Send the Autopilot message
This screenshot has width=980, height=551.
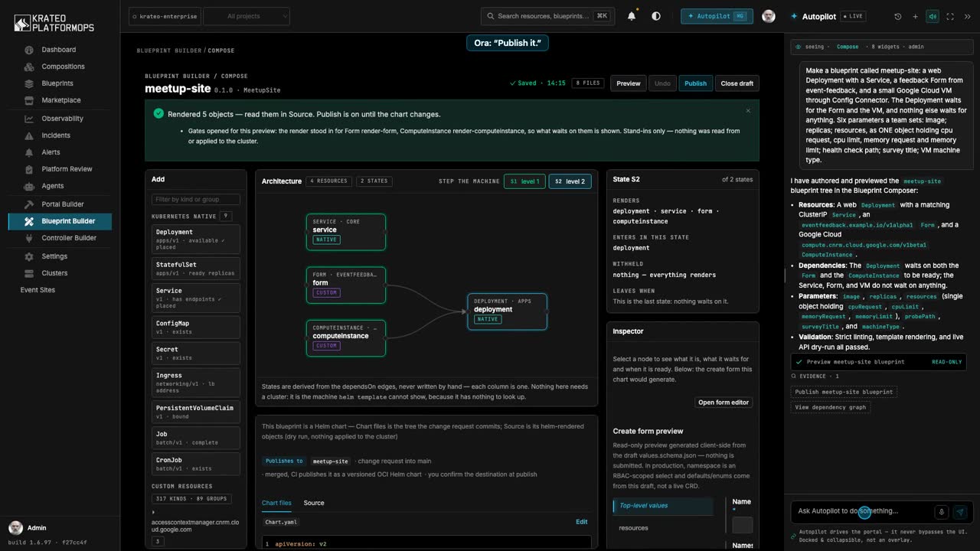pyautogui.click(x=960, y=512)
